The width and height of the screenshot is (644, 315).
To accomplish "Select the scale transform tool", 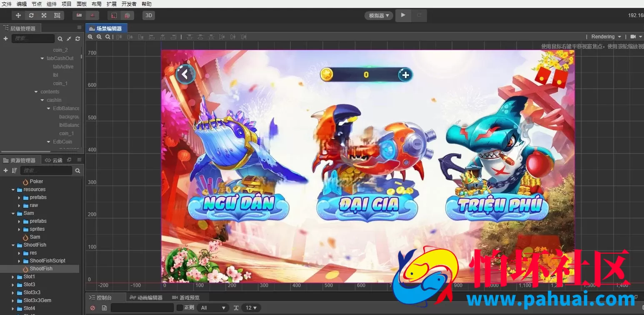I will [x=44, y=15].
